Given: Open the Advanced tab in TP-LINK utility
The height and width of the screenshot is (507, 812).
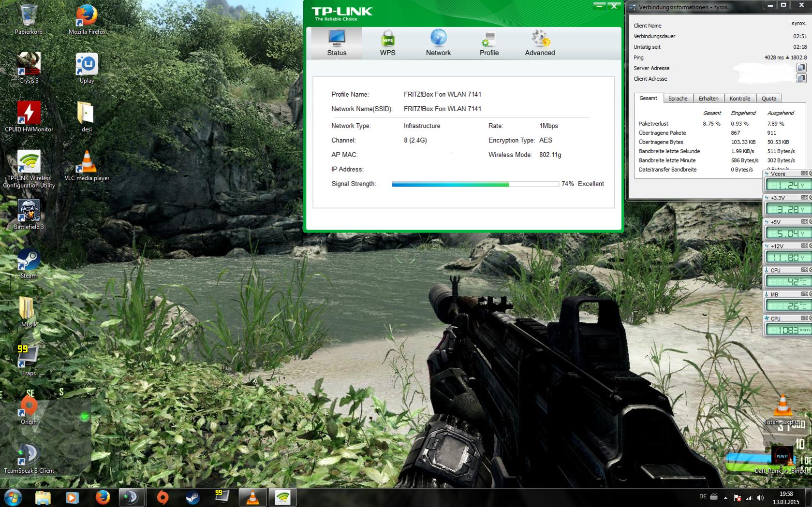Looking at the screenshot, I should (540, 43).
